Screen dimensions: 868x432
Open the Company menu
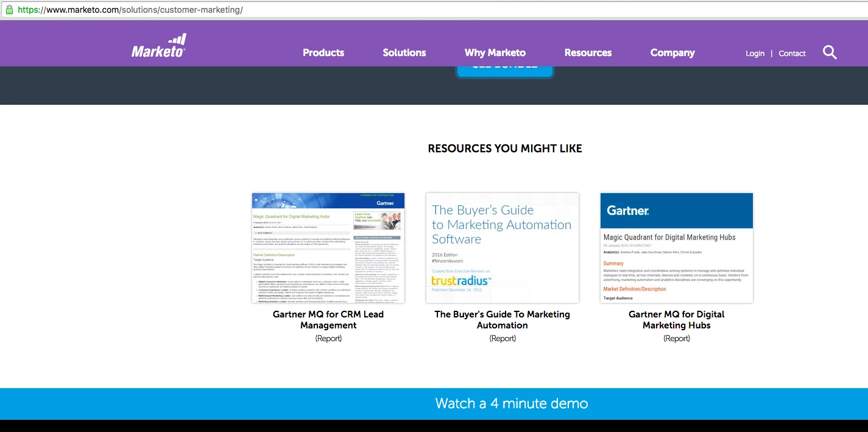(x=672, y=53)
